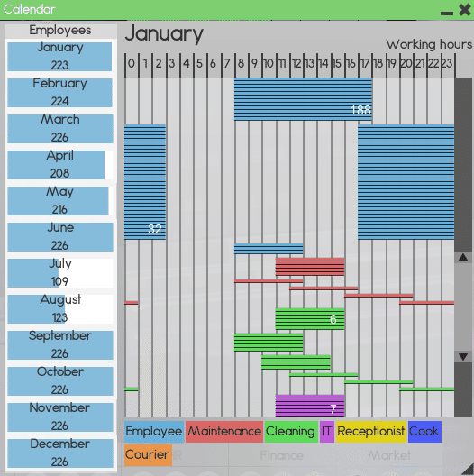474x476 pixels.
Task: Click the window resize grip corner
Action: click(468, 470)
